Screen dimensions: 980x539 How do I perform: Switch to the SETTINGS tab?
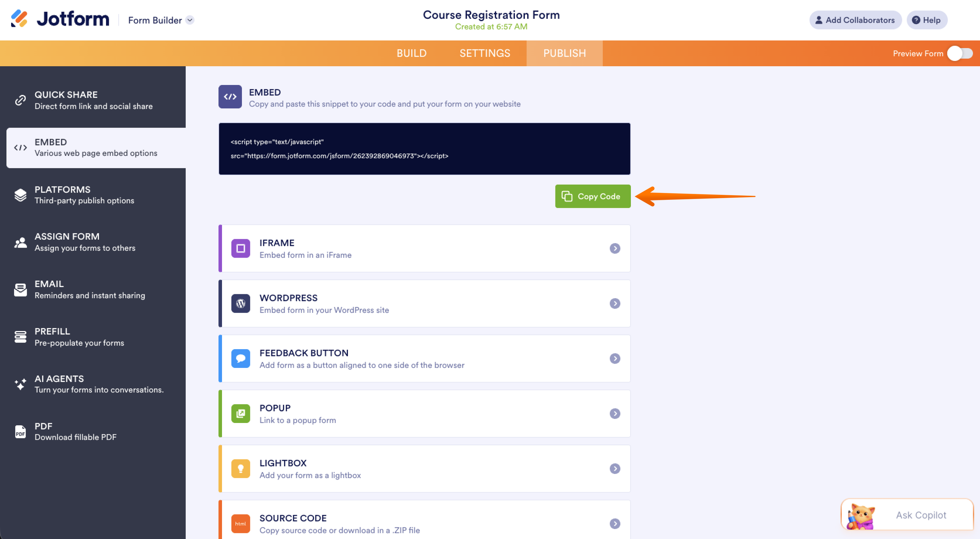[x=485, y=53]
